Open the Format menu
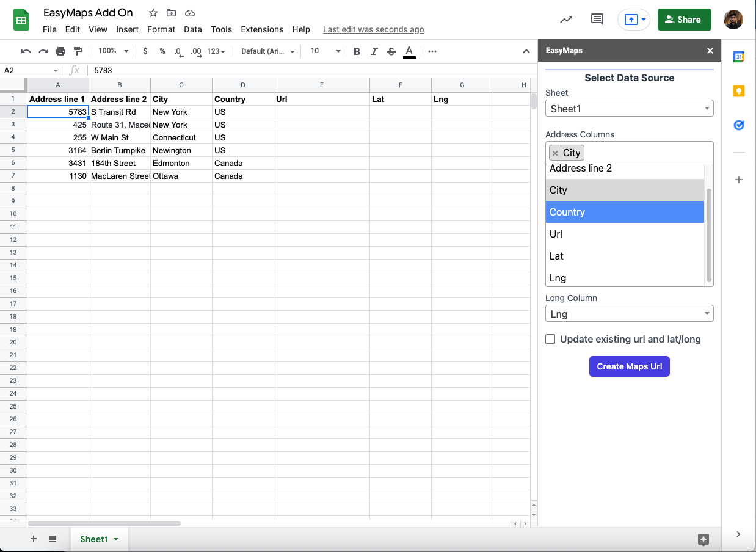The width and height of the screenshot is (756, 552). pos(161,29)
